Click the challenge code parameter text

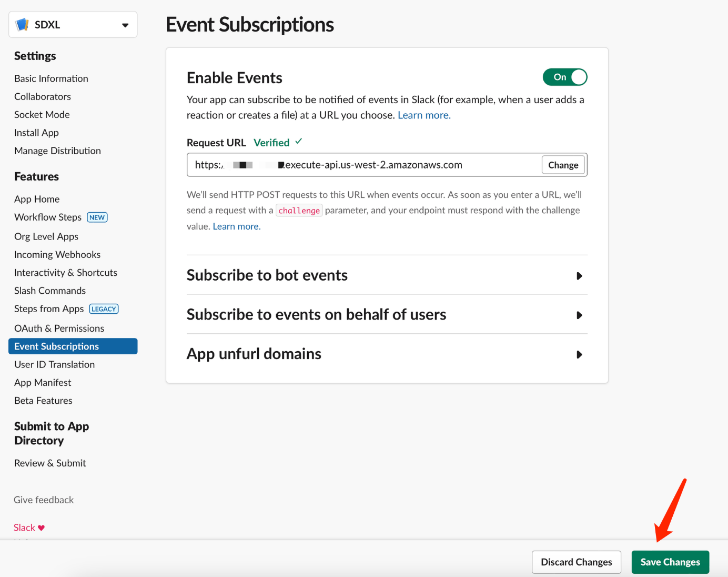pyautogui.click(x=299, y=211)
